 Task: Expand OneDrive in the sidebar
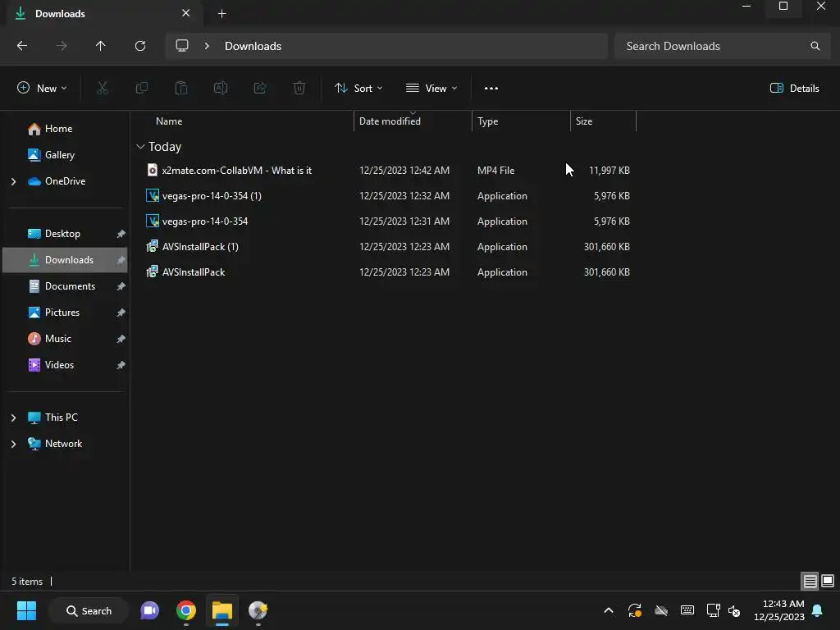(13, 181)
